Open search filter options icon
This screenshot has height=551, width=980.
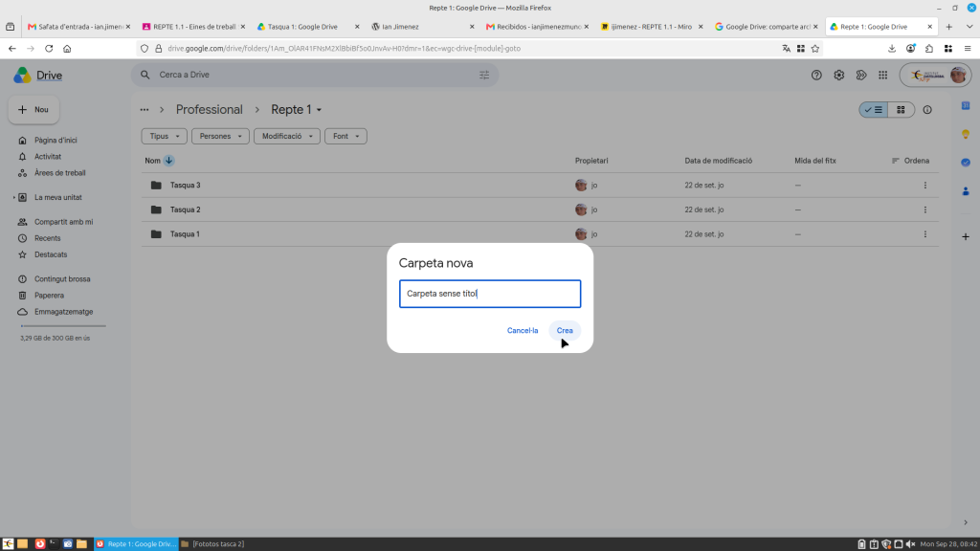(x=484, y=75)
